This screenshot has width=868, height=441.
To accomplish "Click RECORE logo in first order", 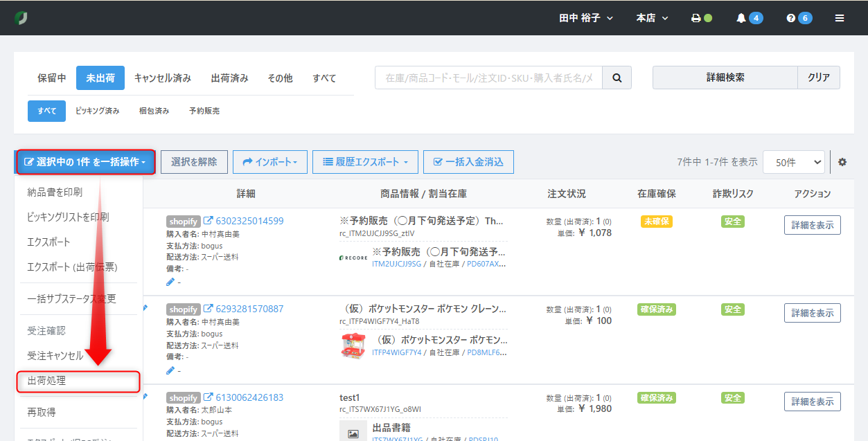I will point(353,258).
